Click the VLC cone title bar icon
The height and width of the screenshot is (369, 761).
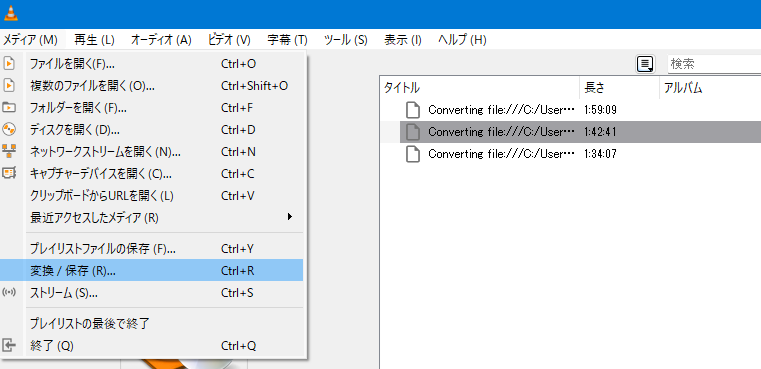click(11, 12)
